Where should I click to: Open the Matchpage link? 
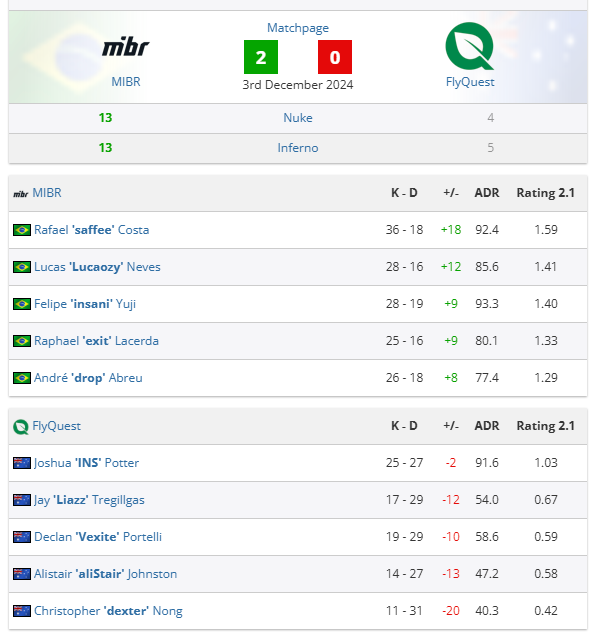(298, 28)
